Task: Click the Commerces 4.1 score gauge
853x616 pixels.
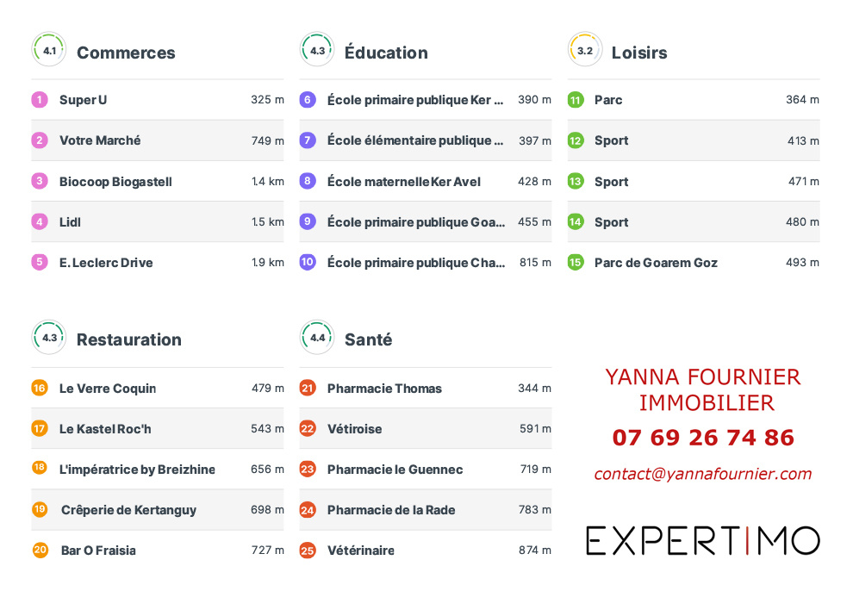Action: [x=49, y=50]
